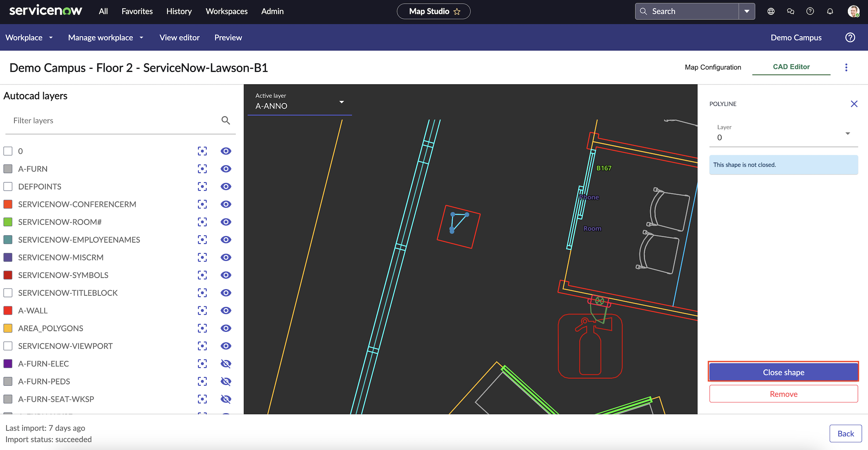This screenshot has height=450, width=868.
Task: Focus on SERVICENOW-MISCRM layer
Action: 202,258
